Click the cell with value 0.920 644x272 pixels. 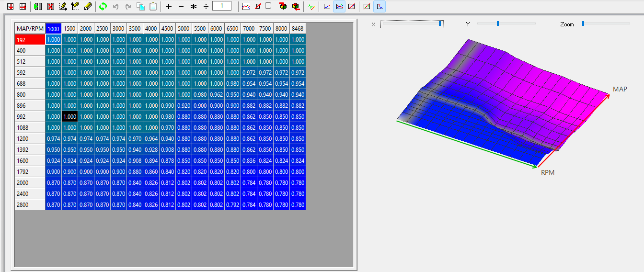184,106
